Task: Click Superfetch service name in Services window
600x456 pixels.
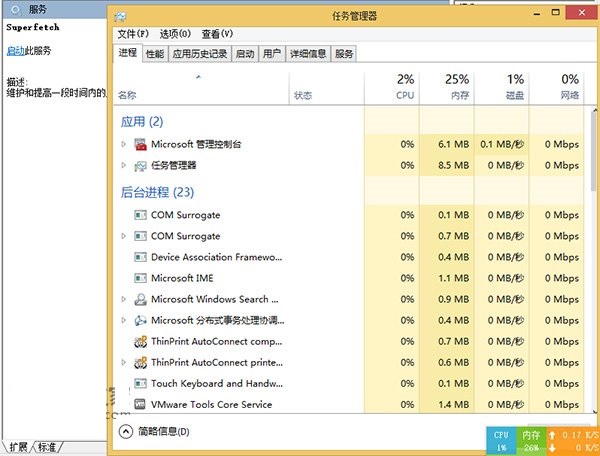Action: (x=33, y=27)
